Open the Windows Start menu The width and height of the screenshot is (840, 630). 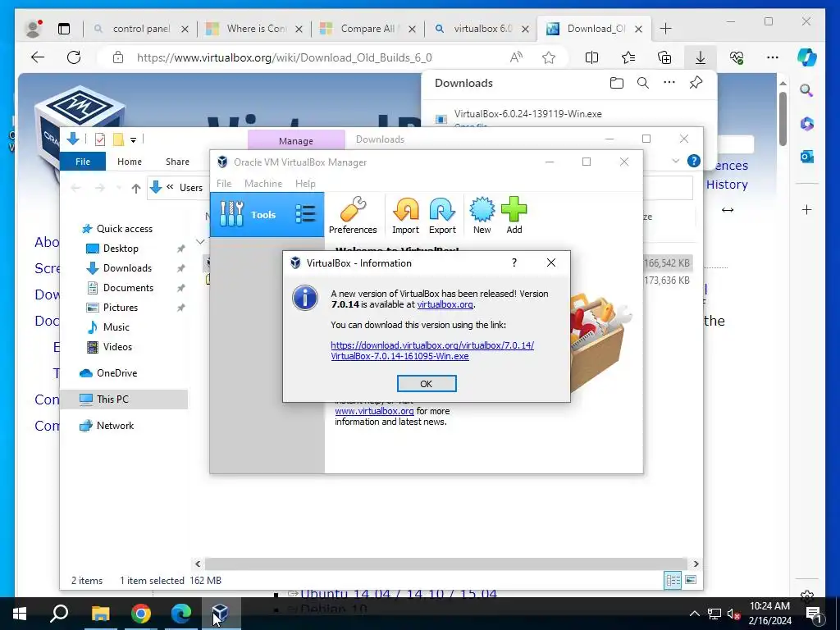[x=20, y=614]
